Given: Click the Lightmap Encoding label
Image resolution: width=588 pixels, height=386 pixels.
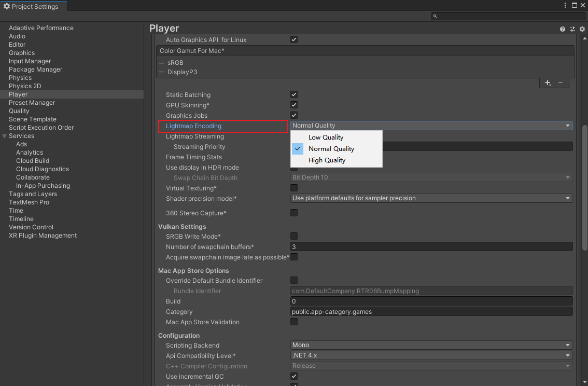Looking at the screenshot, I should [x=193, y=126].
